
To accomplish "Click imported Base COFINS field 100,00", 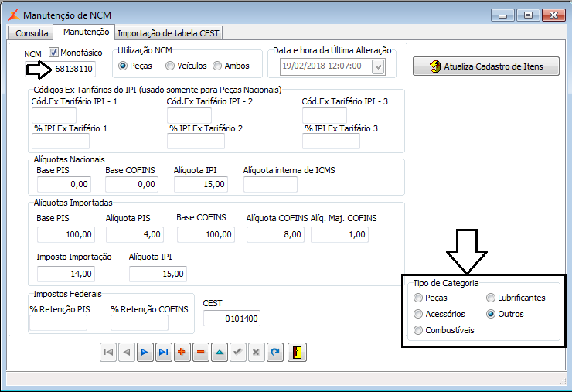I will [x=206, y=234].
